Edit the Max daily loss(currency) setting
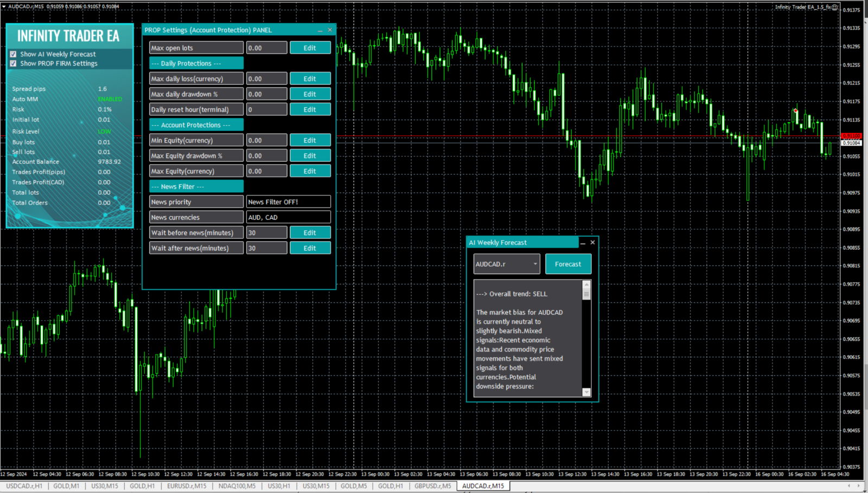The width and height of the screenshot is (868, 493). tap(310, 79)
